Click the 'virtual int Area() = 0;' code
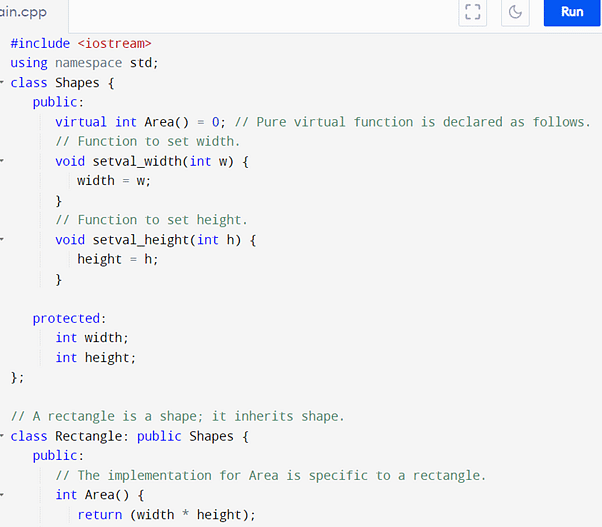602x527 pixels. pos(140,122)
